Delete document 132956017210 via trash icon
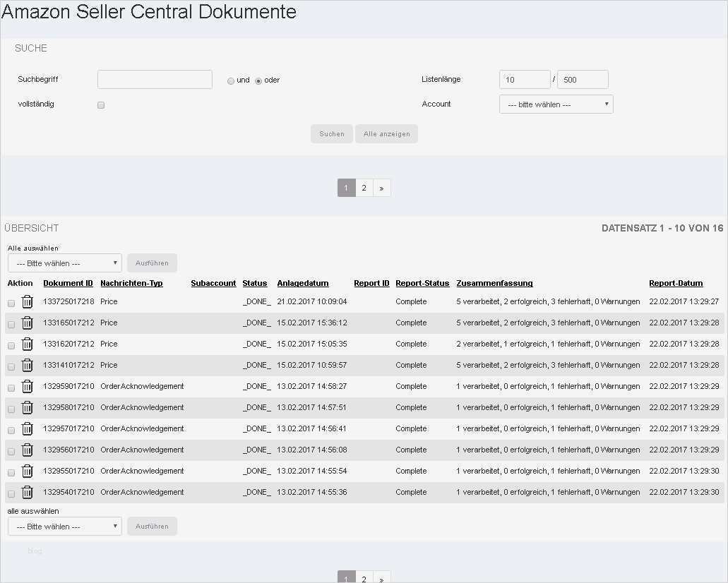The width and height of the screenshot is (728, 583). pyautogui.click(x=28, y=450)
